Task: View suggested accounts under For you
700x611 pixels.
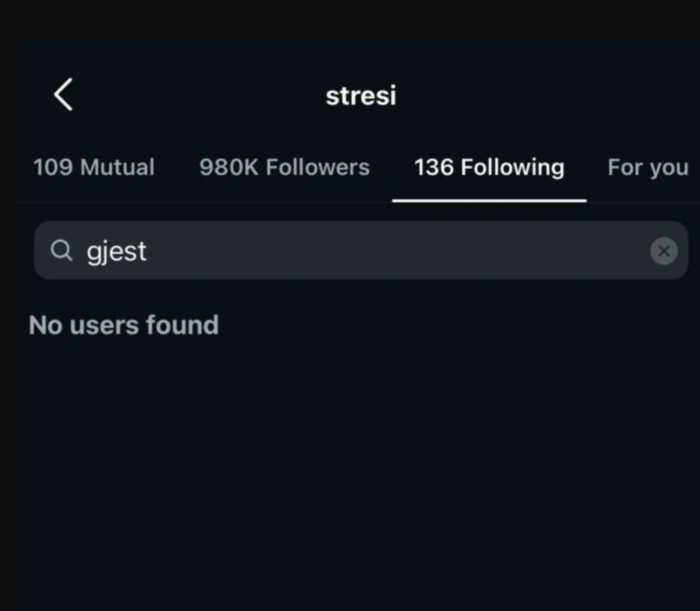Action: [648, 167]
